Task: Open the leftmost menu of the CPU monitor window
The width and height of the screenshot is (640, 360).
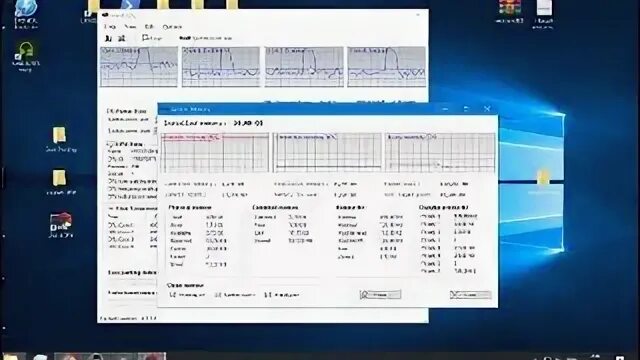Action: point(110,27)
